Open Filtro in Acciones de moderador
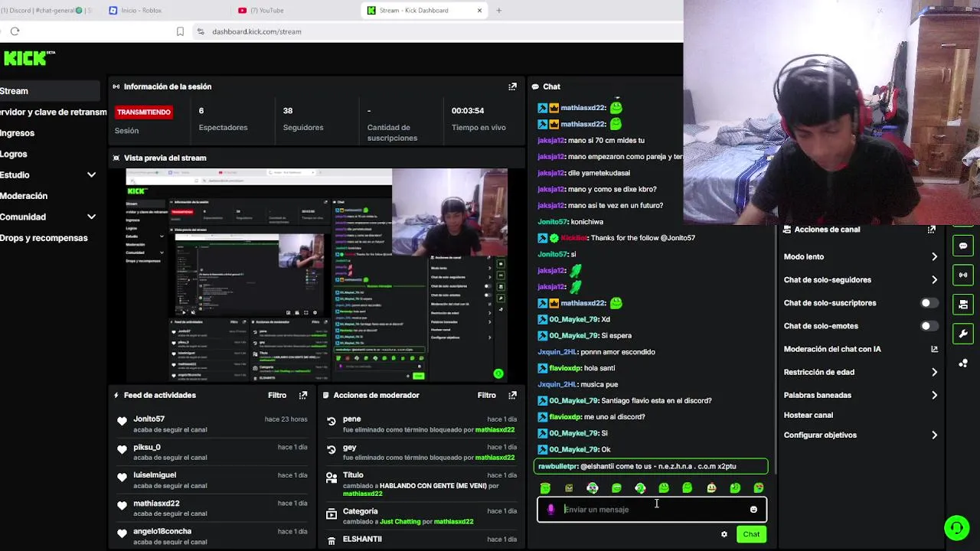980x551 pixels. [486, 396]
